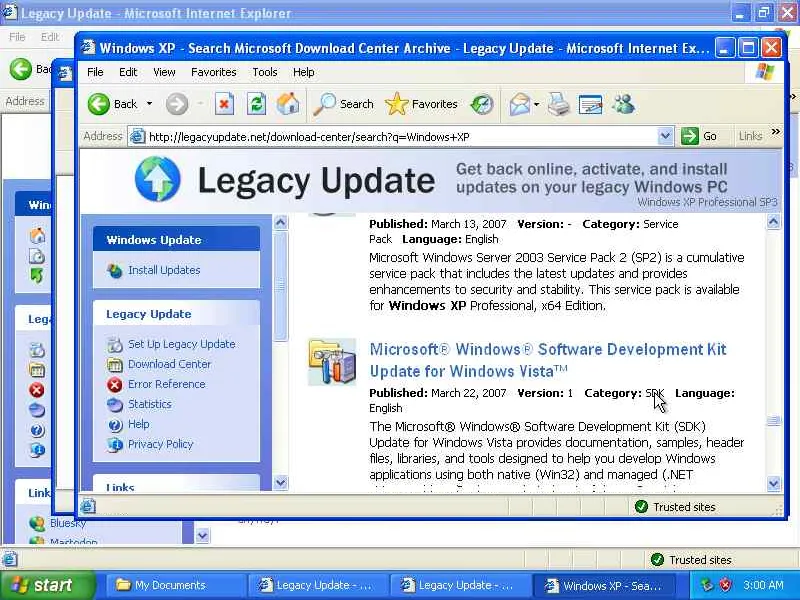The image size is (800, 600).
Task: Open the Download Center sidebar link
Action: 169,364
